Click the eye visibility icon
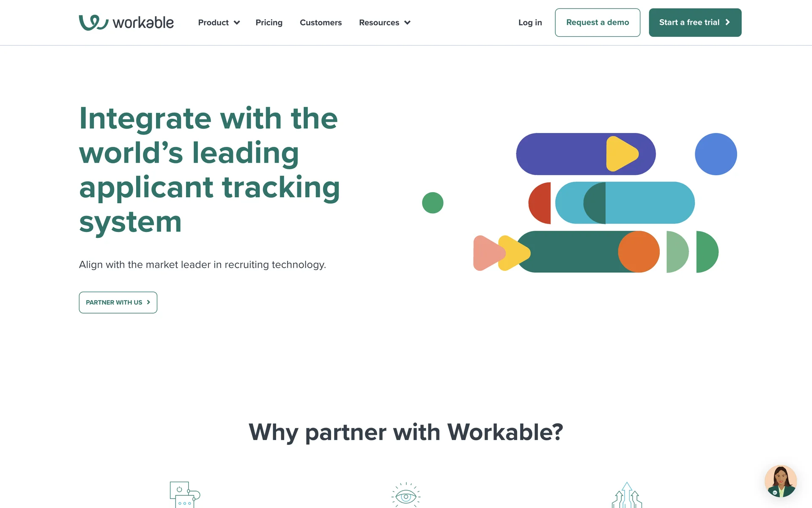This screenshot has width=812, height=508. click(x=406, y=496)
